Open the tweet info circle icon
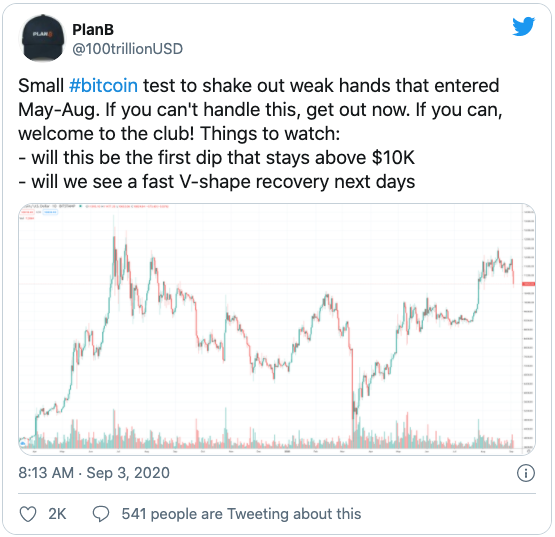 tap(526, 473)
